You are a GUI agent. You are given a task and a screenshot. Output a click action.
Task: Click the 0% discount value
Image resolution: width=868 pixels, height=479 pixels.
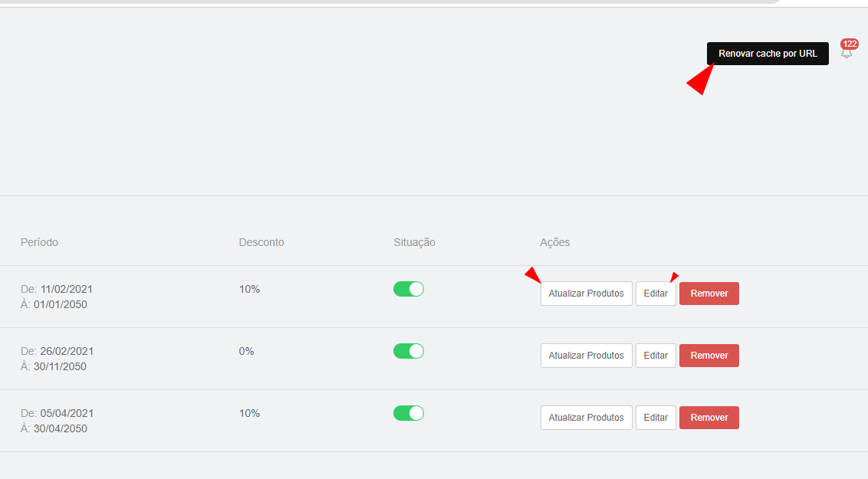[x=246, y=351]
